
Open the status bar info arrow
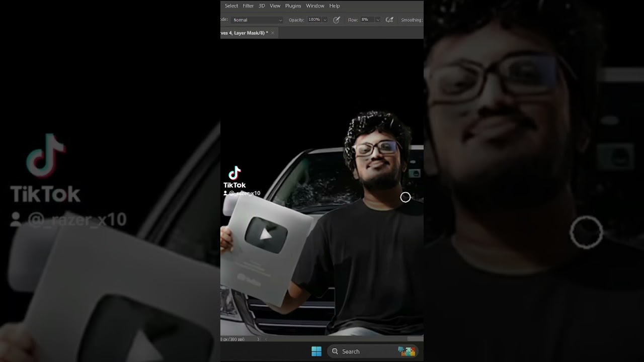[x=259, y=339]
